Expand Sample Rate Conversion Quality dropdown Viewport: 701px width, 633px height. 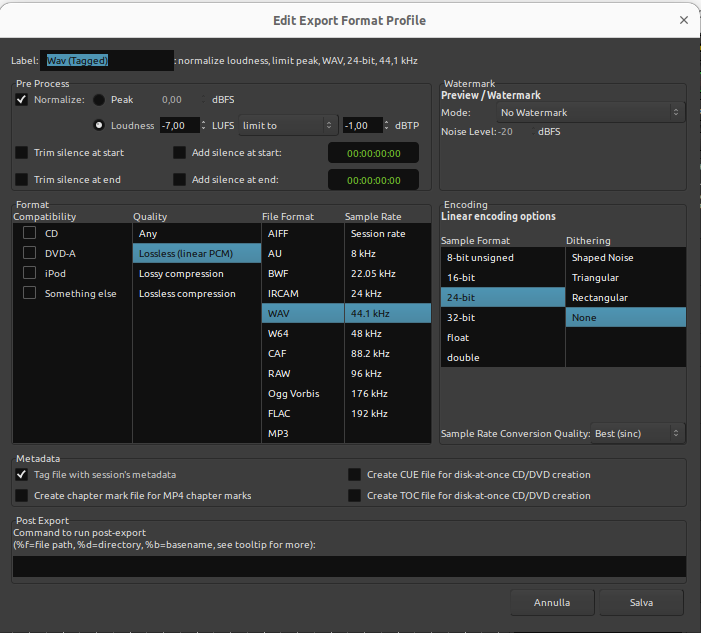tap(637, 433)
